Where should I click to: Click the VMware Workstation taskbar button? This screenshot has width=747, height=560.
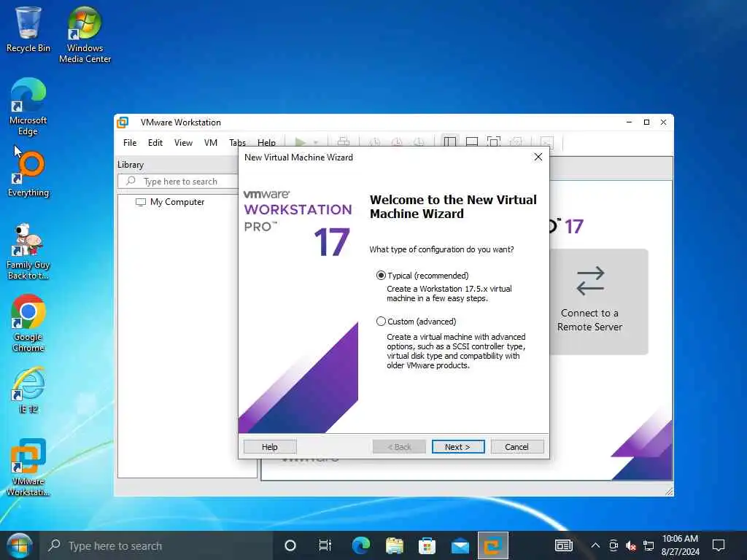coord(493,545)
